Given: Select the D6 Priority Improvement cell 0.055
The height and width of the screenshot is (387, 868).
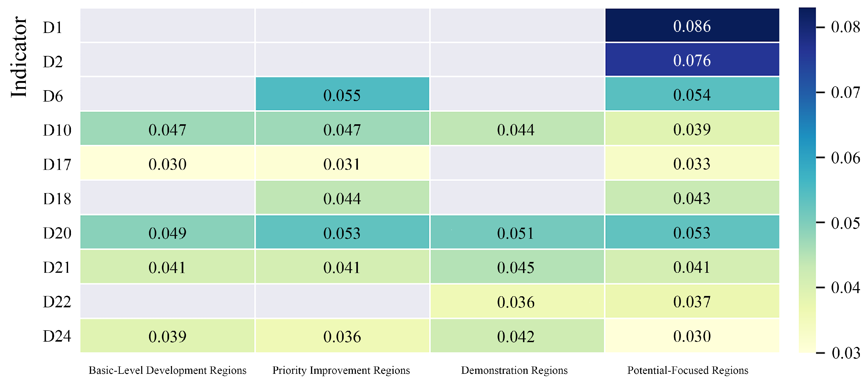Looking at the screenshot, I should [x=342, y=95].
